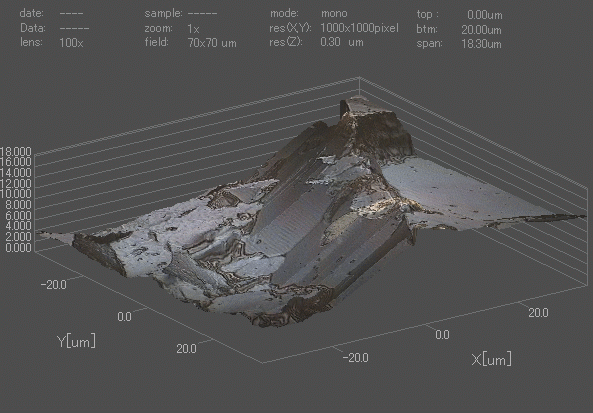The image size is (593, 413).
Task: Click the Data field placeholder dashes
Action: [x=75, y=28]
